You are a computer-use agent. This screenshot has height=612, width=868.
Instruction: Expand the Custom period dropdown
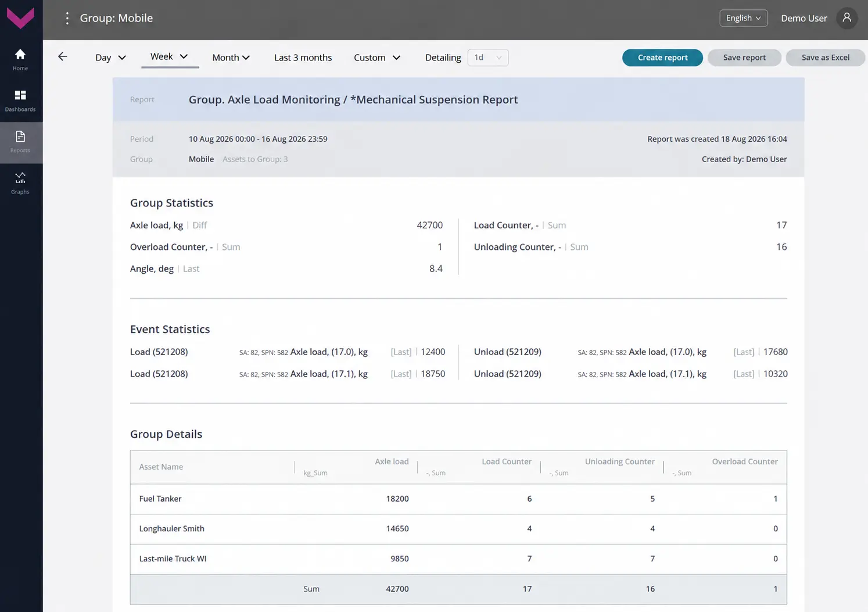(x=377, y=58)
